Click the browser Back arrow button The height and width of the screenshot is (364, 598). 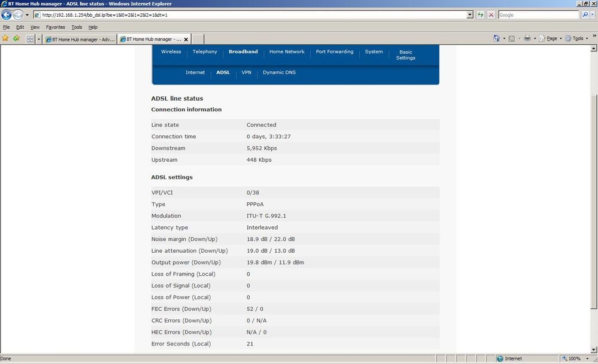7,15
